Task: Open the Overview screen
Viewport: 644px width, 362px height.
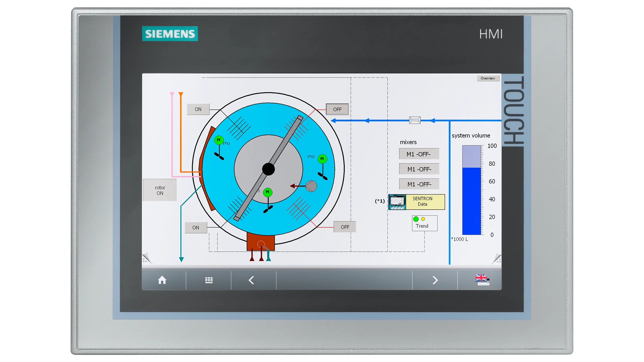Action: pyautogui.click(x=488, y=78)
